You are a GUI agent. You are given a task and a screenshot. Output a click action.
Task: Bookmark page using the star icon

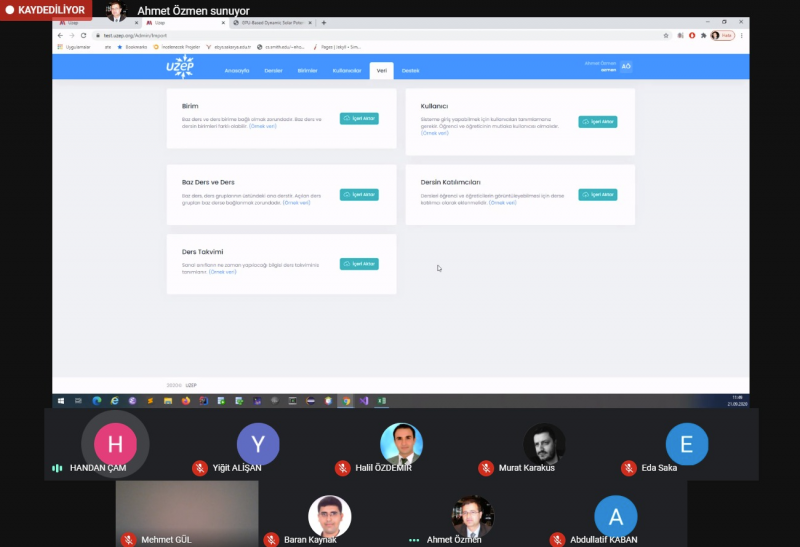coord(666,35)
